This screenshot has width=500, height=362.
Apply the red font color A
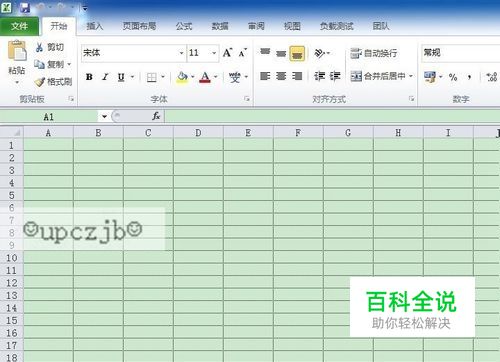205,77
